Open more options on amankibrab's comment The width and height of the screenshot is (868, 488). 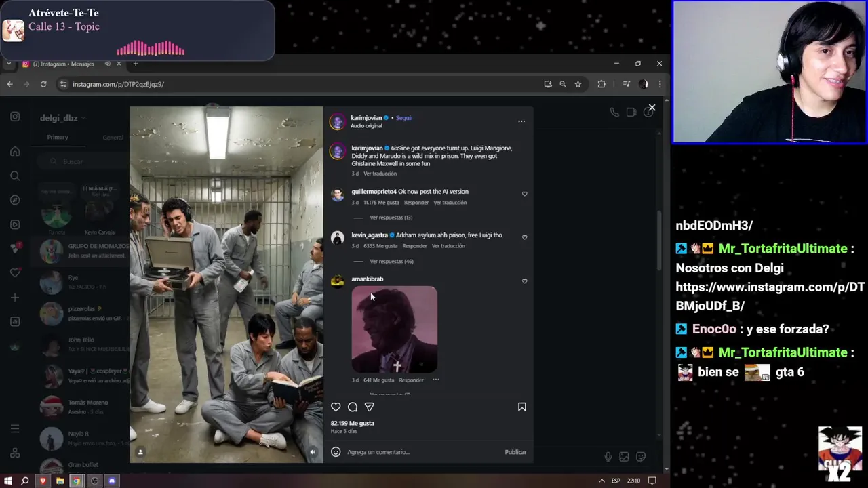(x=436, y=380)
